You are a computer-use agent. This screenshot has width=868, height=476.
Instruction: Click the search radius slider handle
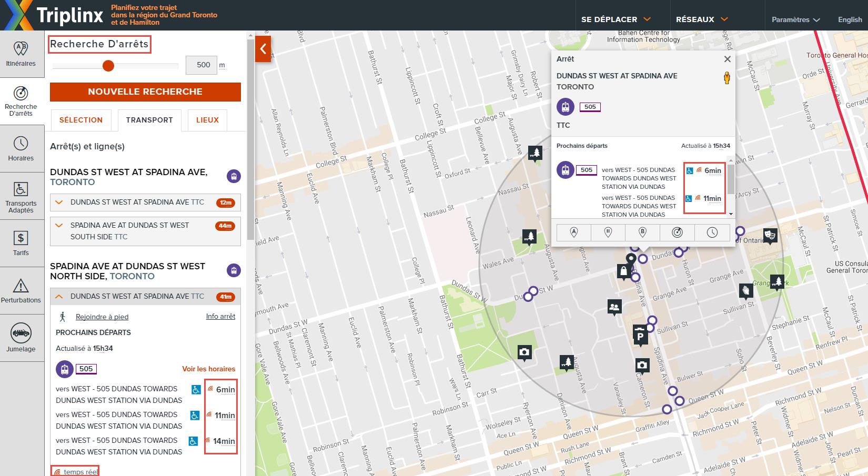tap(108, 65)
